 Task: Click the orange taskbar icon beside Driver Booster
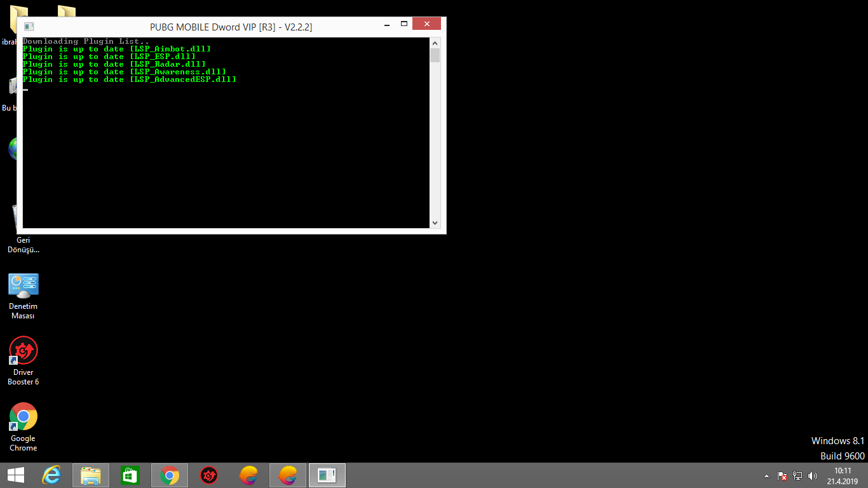[x=248, y=475]
